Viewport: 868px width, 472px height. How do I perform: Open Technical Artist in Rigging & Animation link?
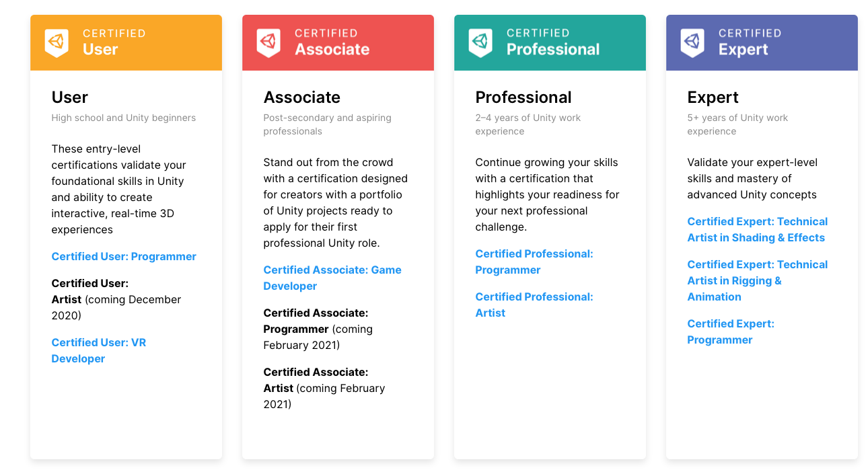[757, 280]
